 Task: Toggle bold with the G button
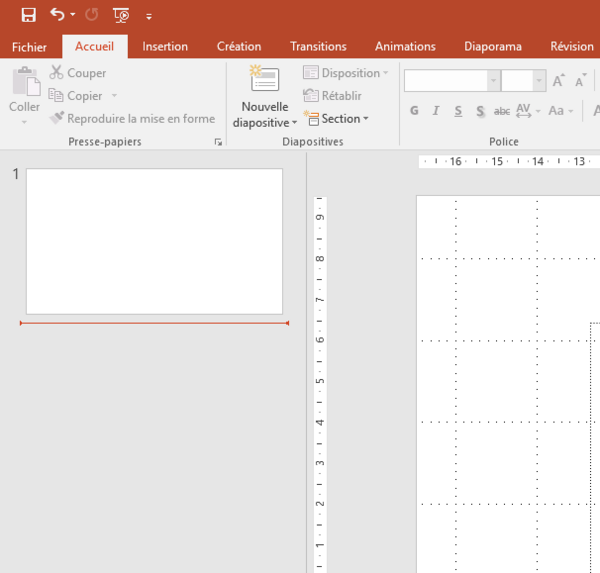pyautogui.click(x=414, y=111)
